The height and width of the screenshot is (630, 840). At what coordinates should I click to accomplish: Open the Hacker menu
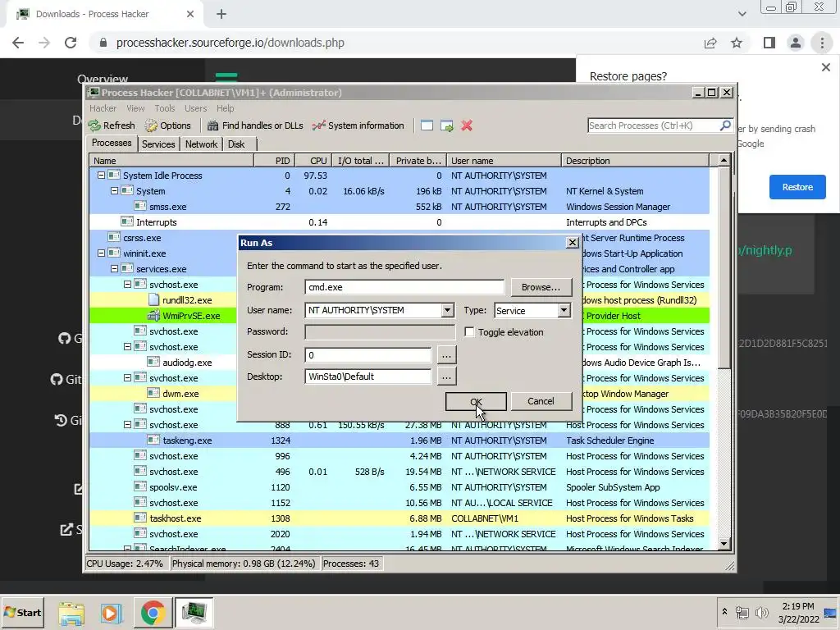(x=103, y=108)
